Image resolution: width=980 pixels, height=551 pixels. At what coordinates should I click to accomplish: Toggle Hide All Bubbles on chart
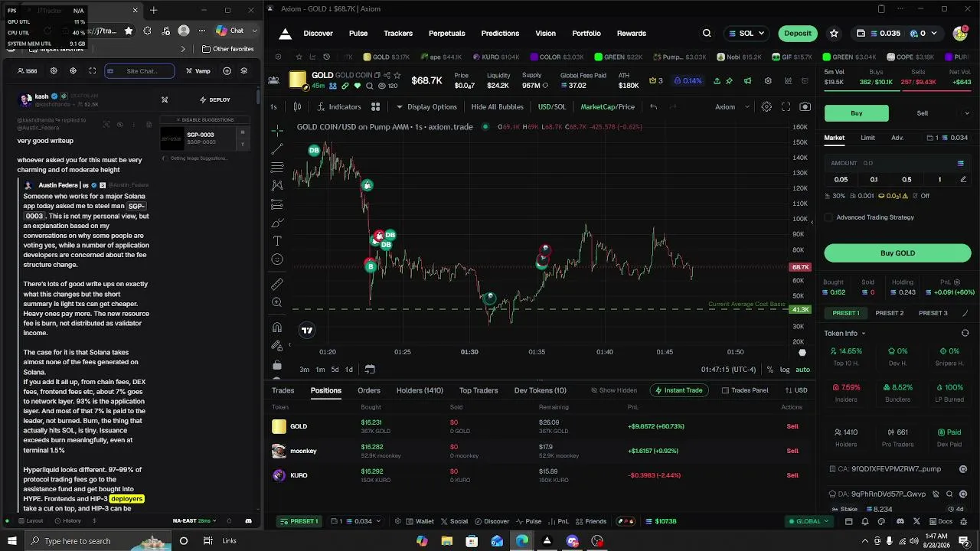tap(497, 107)
